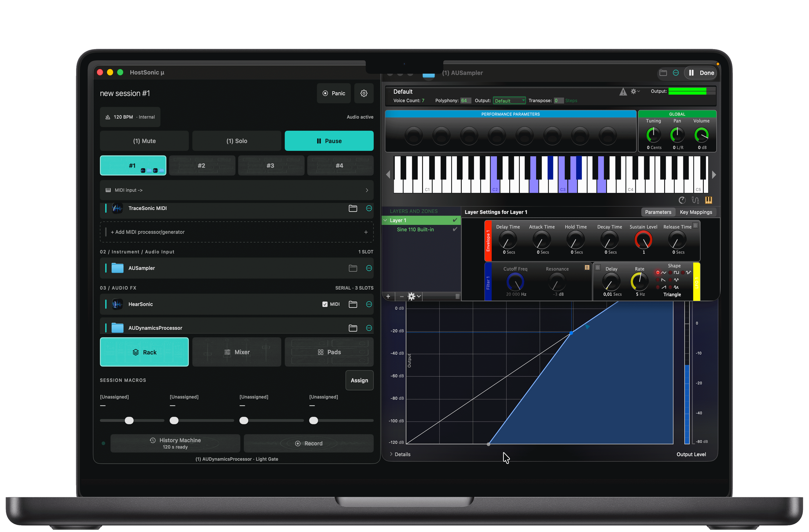Toggle the Layer 1 enable checkmark
This screenshot has height=532, width=809.
pyautogui.click(x=455, y=220)
